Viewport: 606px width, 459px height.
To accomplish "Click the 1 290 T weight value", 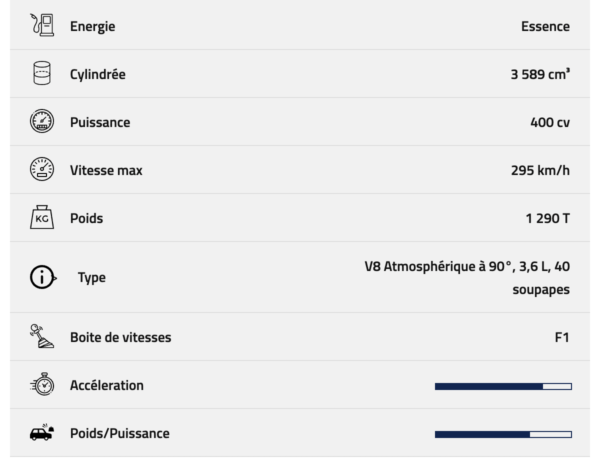I will click(548, 218).
